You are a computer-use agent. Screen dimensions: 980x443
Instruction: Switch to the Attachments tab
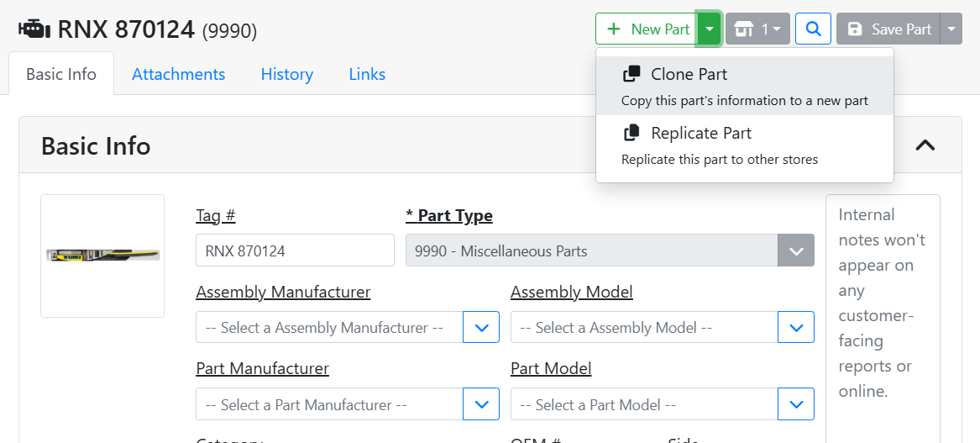point(178,74)
